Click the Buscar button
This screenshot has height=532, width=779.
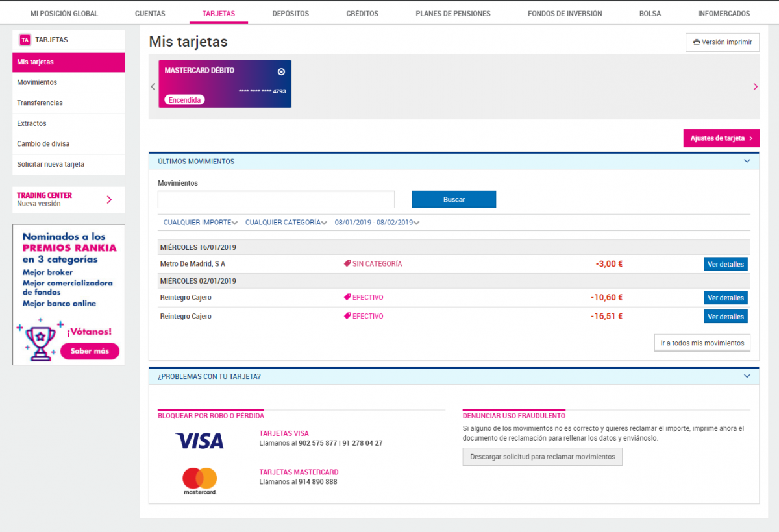click(454, 199)
